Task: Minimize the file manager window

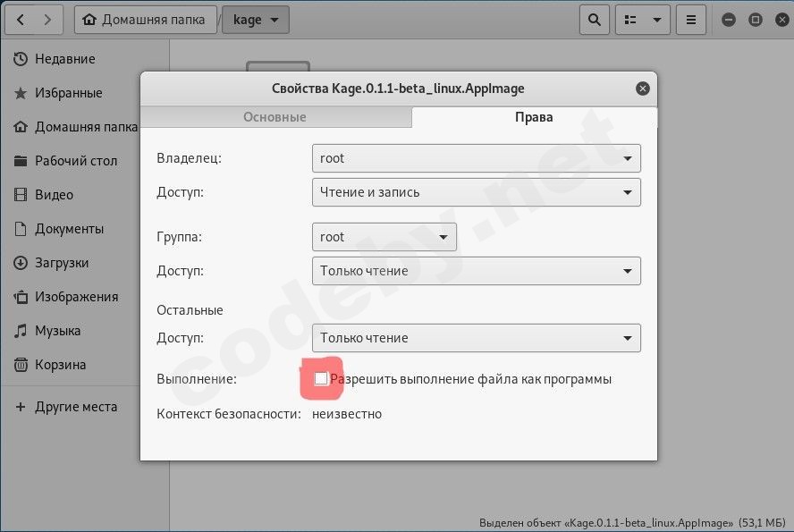Action: tap(728, 20)
